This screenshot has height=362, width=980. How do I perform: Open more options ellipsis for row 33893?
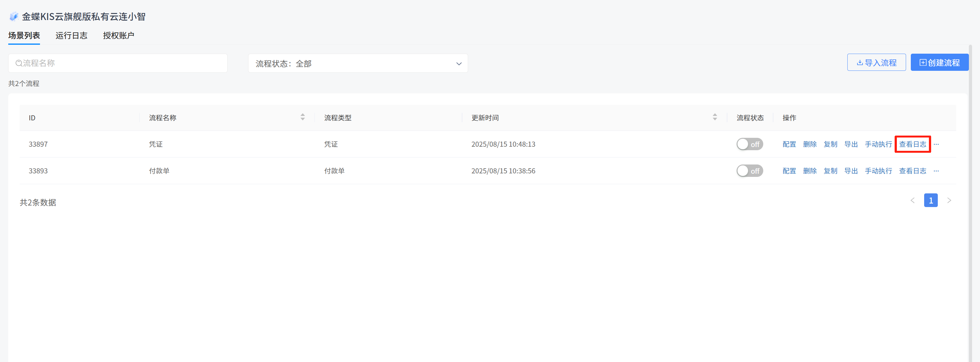(936, 171)
